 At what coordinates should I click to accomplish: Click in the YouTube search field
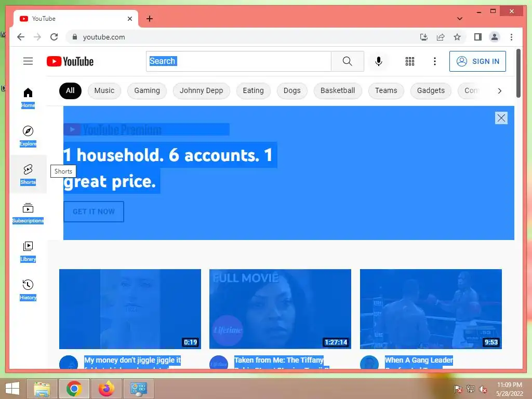238,61
